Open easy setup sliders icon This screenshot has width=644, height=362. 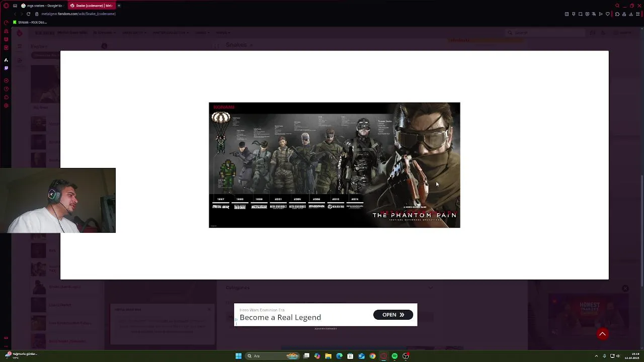[638, 14]
